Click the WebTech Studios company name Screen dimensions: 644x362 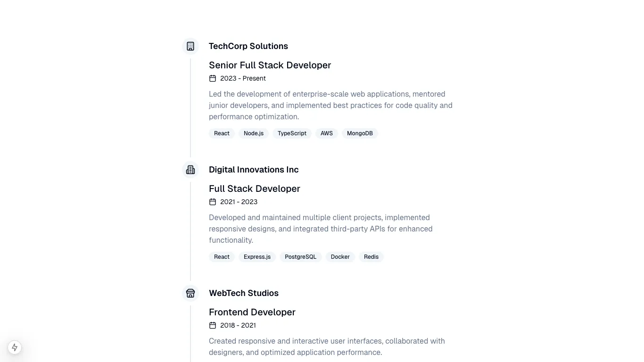tap(244, 293)
